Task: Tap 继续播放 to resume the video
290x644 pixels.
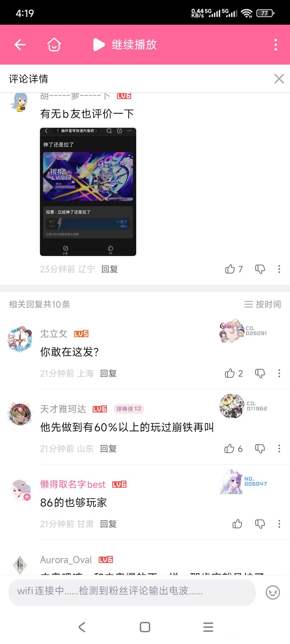Action: [x=125, y=45]
